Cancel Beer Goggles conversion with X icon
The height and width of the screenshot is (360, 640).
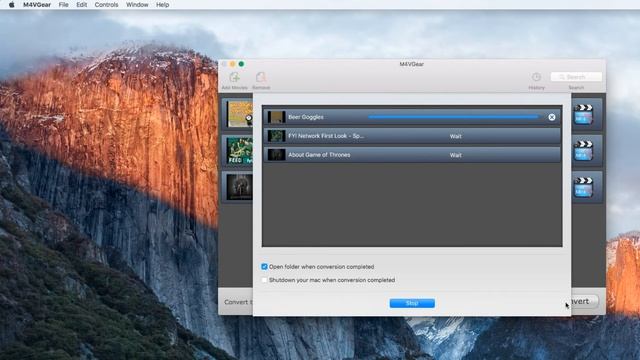point(552,117)
